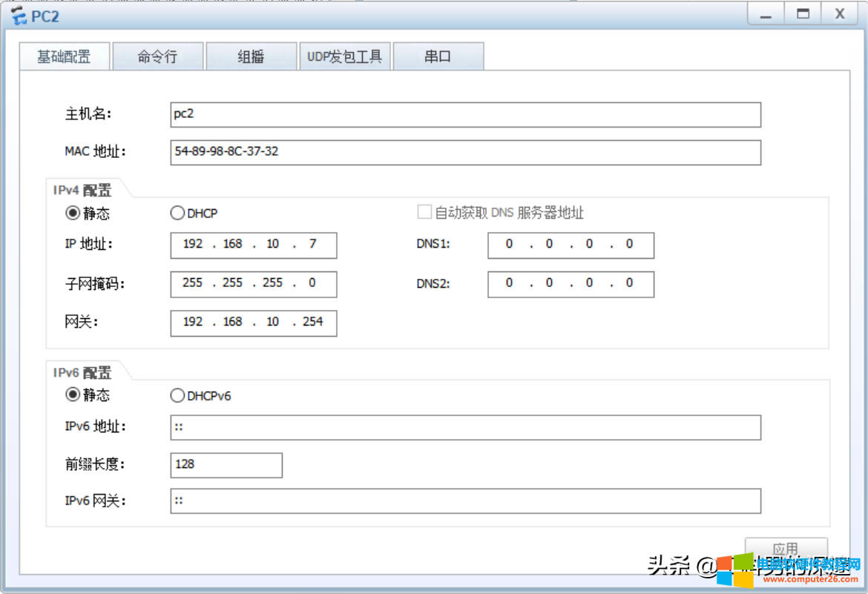Open the UDP发包工具 tab

(345, 56)
